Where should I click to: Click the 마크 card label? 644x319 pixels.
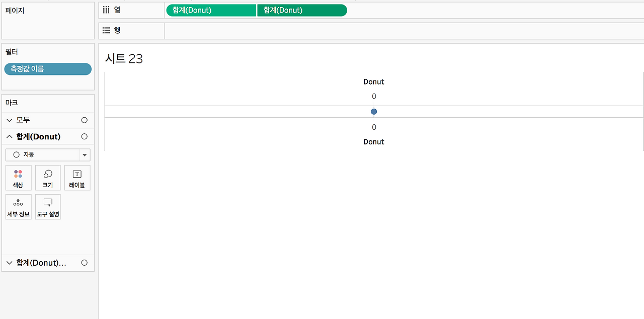click(x=12, y=102)
